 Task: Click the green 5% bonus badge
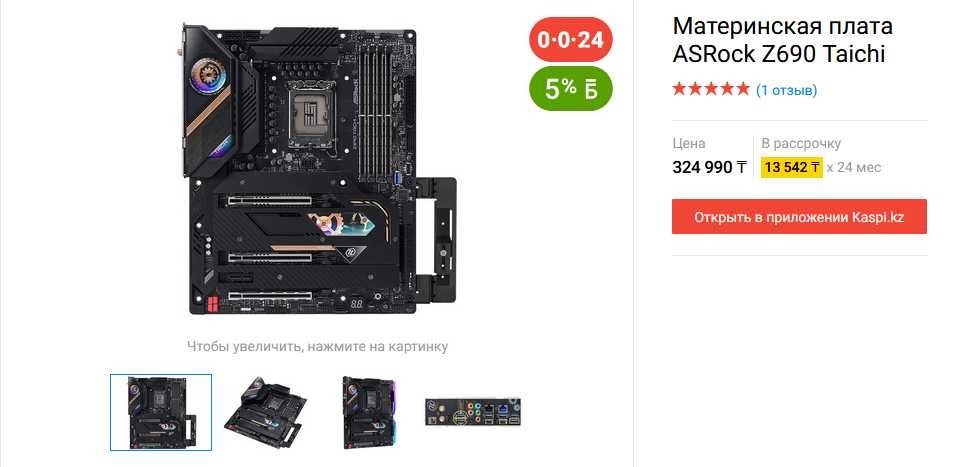tap(571, 88)
